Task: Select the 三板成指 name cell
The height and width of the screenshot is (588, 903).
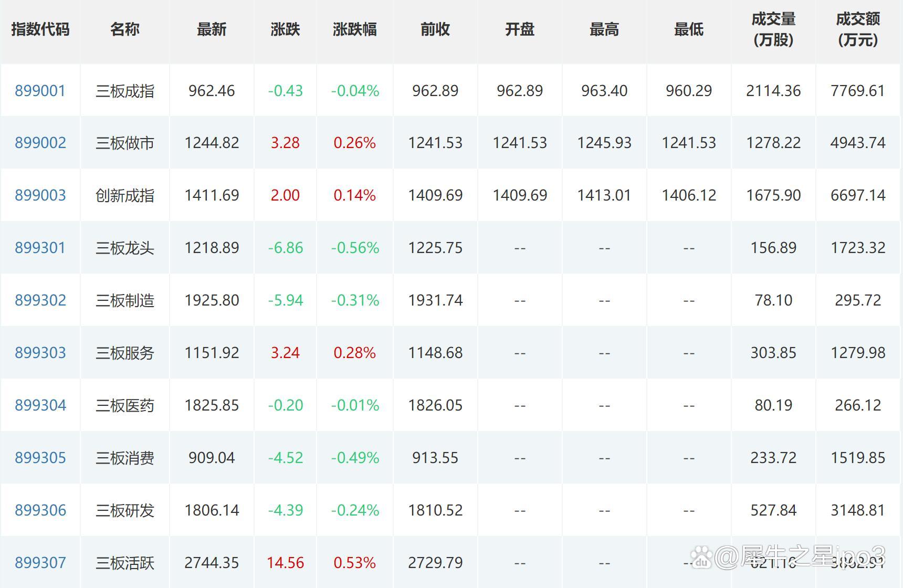Action: (124, 90)
